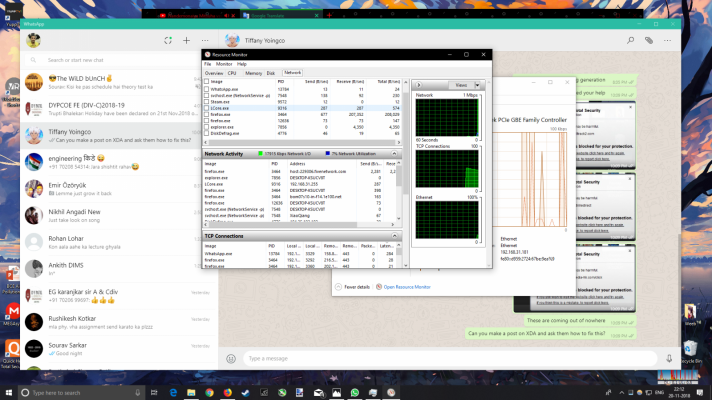The height and width of the screenshot is (400, 712).
Task: Open the chat options three-dot menu
Action: pyautogui.click(x=667, y=40)
